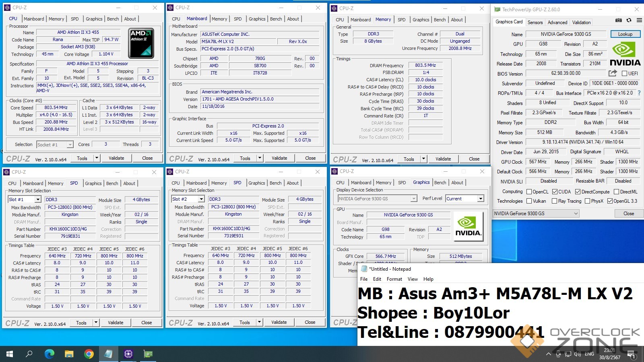The image size is (644, 362).
Task: Expand Tools arrow in CPU-Z Memory window
Action: point(423,159)
